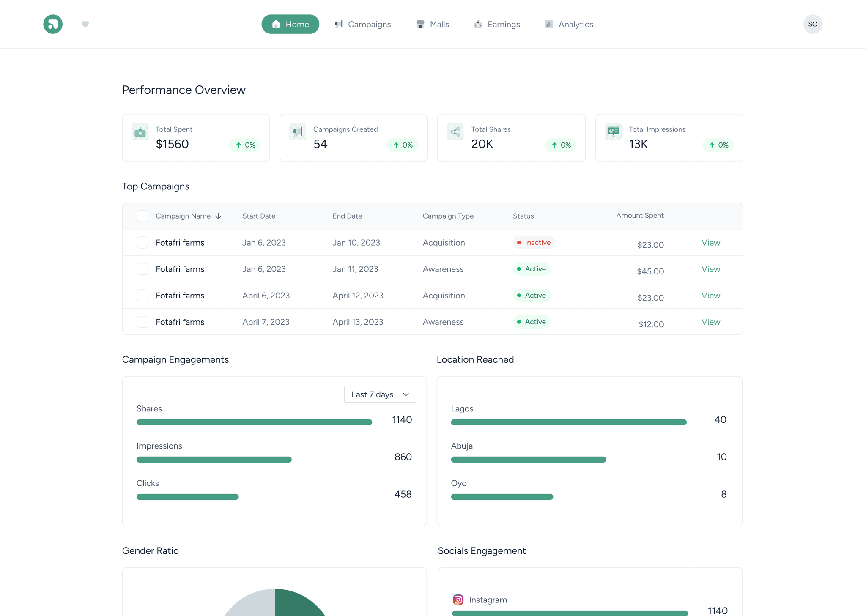Click the Campaign Name column header text
The image size is (866, 616).
[183, 216]
